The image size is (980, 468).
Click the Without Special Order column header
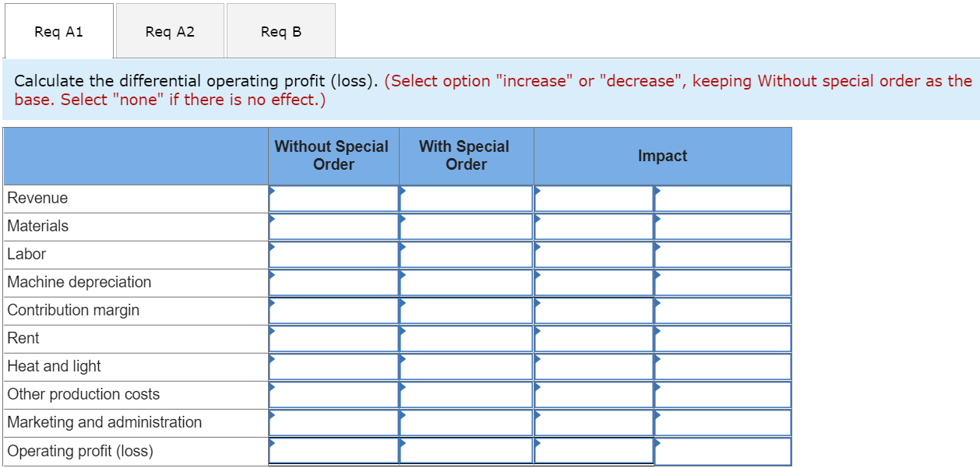coord(332,156)
